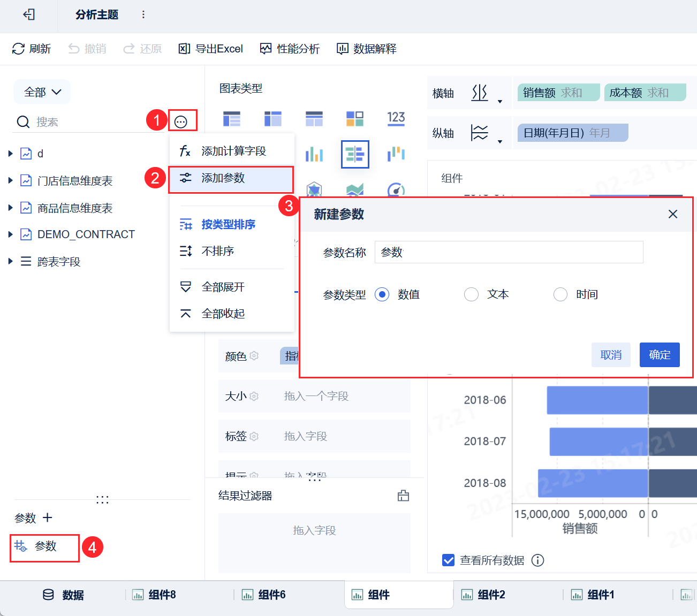Click the 销售额 求和 field pill
The image size is (697, 616).
pos(558,93)
